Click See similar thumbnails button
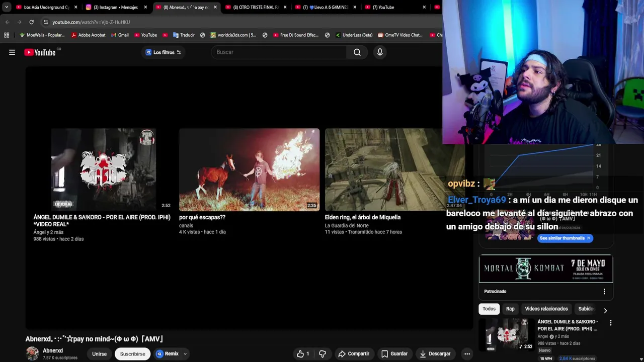Screen dimensions: 644x362 tap(565, 238)
